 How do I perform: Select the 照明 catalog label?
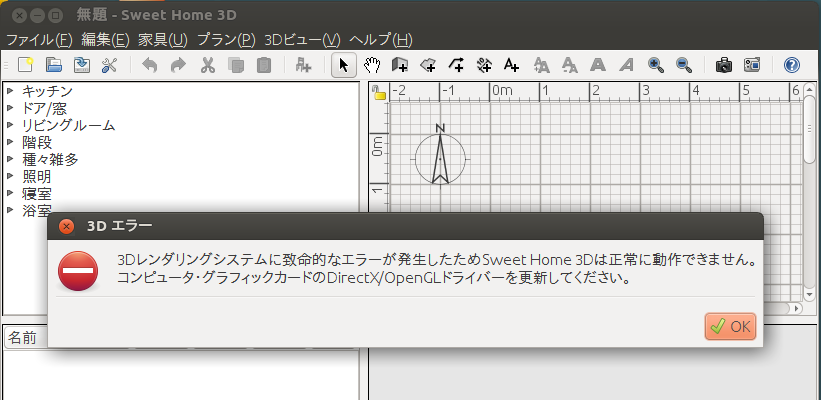click(x=37, y=176)
